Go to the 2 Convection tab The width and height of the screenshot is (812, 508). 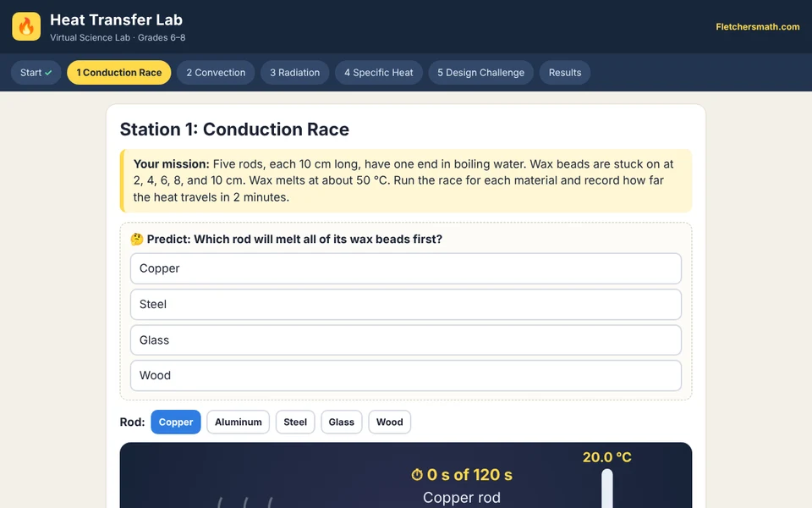point(216,73)
